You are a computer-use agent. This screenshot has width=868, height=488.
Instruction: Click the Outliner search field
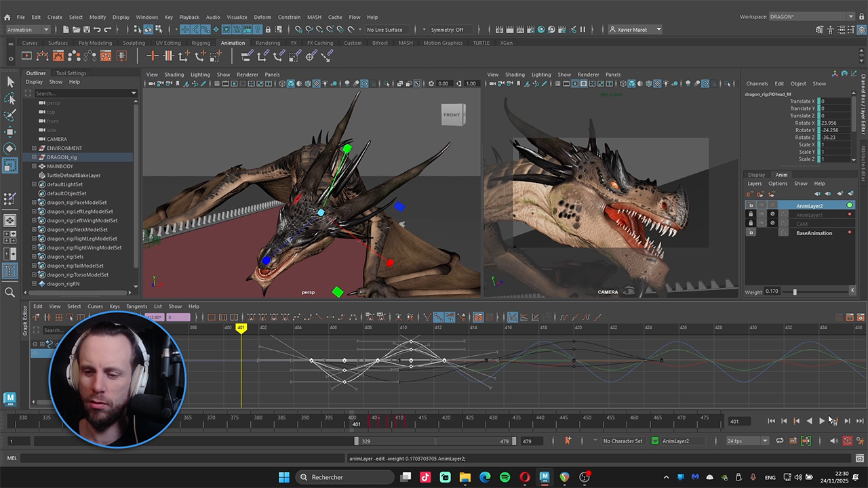84,93
